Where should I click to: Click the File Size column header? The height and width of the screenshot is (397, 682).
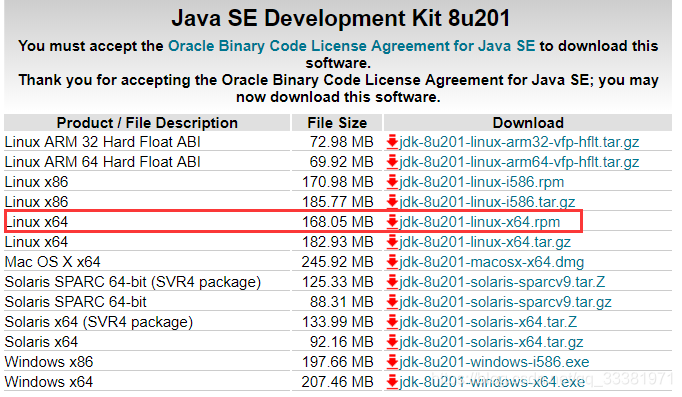(337, 123)
